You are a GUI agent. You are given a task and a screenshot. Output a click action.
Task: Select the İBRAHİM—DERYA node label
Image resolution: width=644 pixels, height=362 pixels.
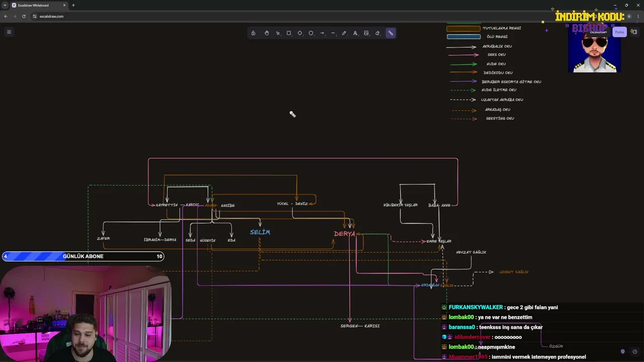(160, 240)
